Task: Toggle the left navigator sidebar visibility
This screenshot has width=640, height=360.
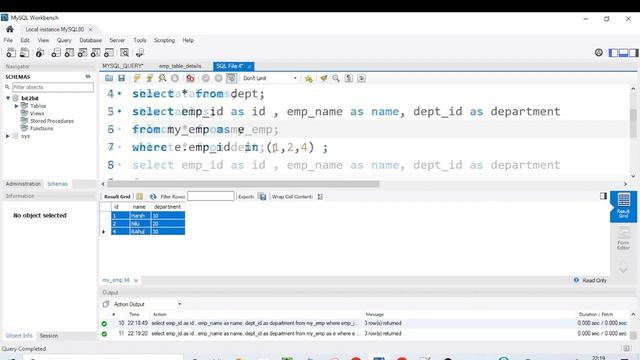Action: coord(613,53)
